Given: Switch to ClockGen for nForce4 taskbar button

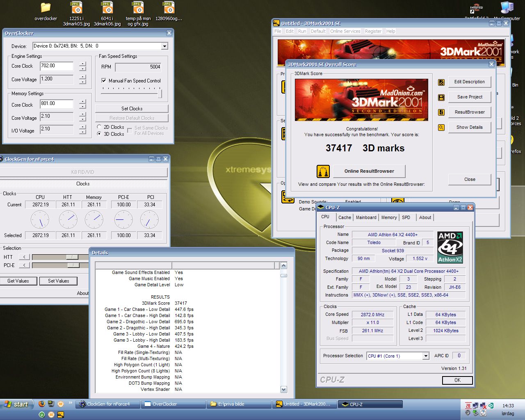Looking at the screenshot, I should click(108, 404).
